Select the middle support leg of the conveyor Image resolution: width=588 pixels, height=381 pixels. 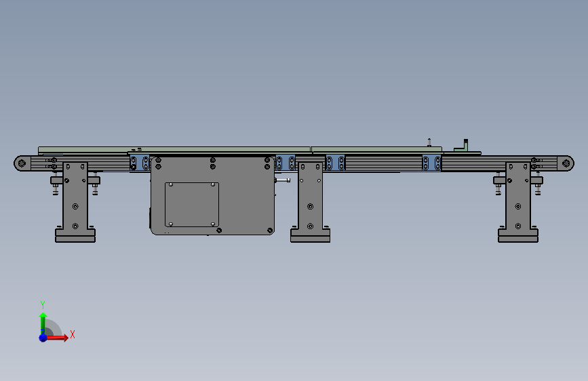tap(310, 202)
